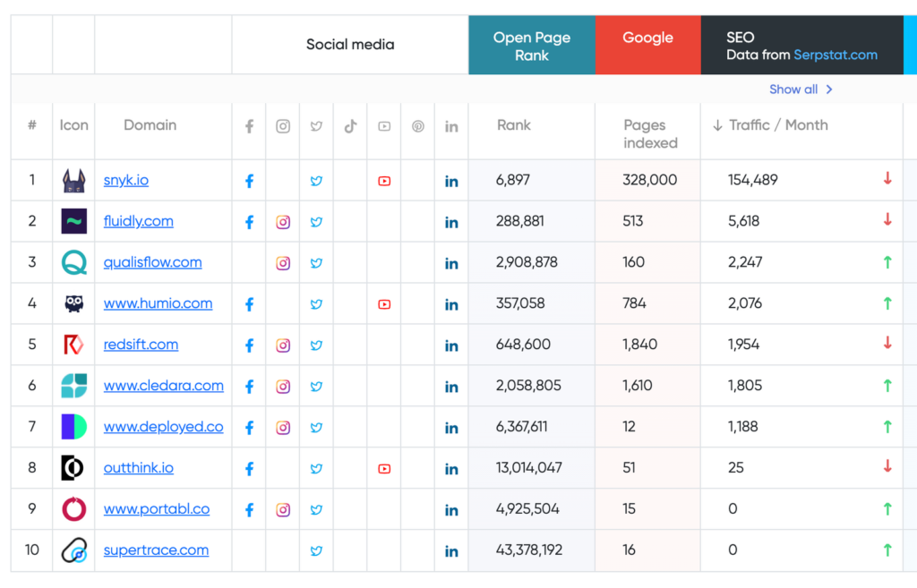Click the LinkedIn column header icon

click(451, 127)
